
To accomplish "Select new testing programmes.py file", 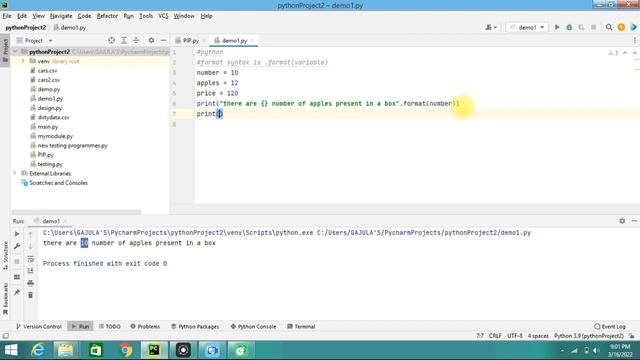I will 72,145.
